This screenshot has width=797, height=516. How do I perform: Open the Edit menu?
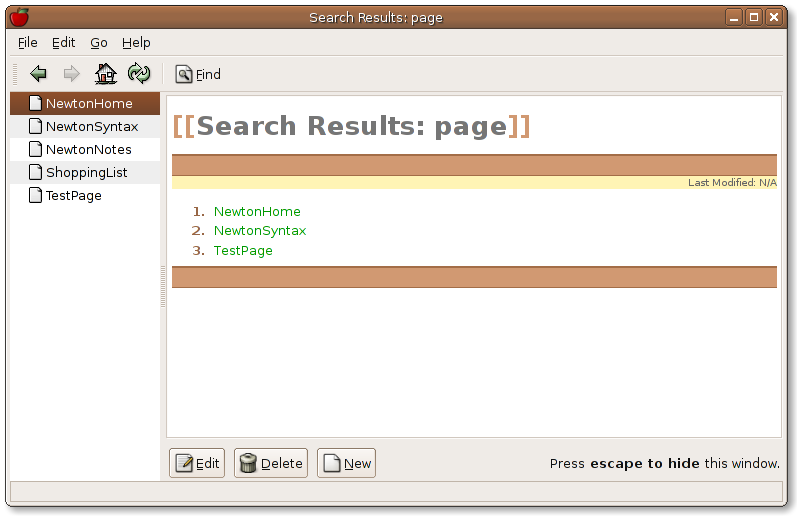[63, 43]
